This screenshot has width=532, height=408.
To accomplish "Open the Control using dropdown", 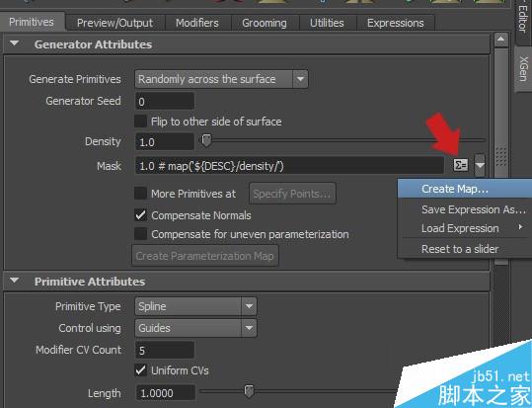I will [195, 328].
